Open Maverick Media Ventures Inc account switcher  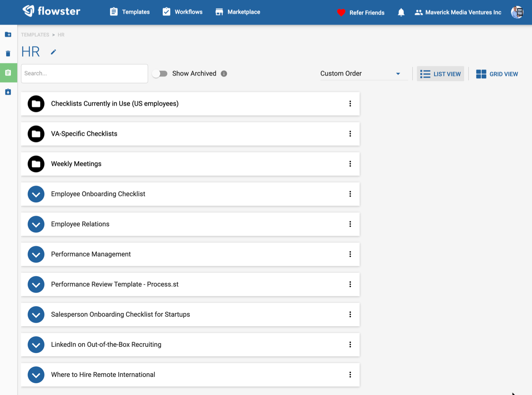[458, 13]
